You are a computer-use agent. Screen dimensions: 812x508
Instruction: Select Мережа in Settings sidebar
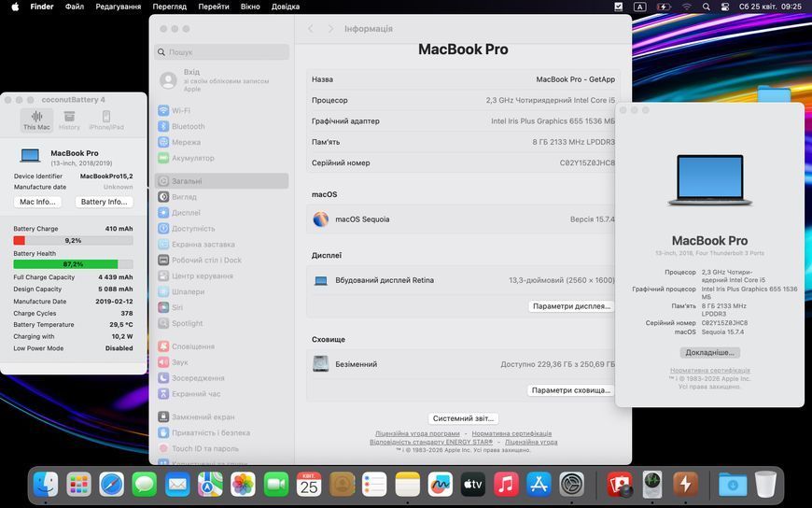tap(221, 142)
